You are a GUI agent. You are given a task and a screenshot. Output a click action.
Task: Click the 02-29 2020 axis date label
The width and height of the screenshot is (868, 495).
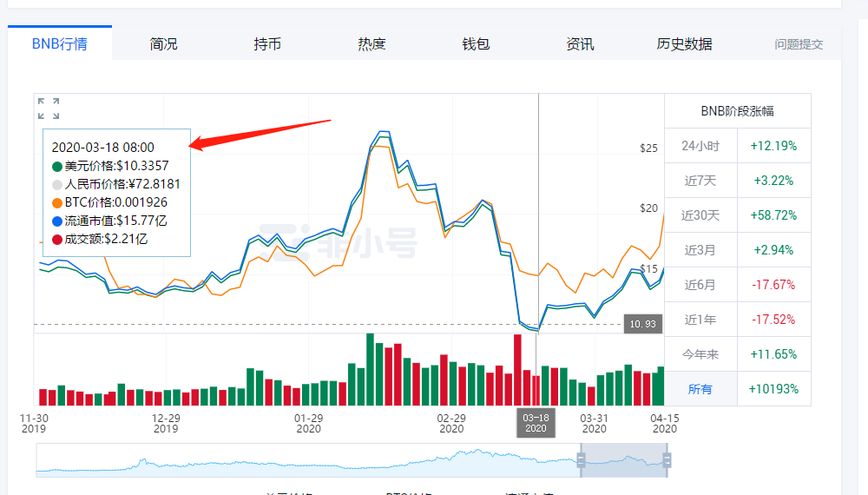pyautogui.click(x=451, y=423)
